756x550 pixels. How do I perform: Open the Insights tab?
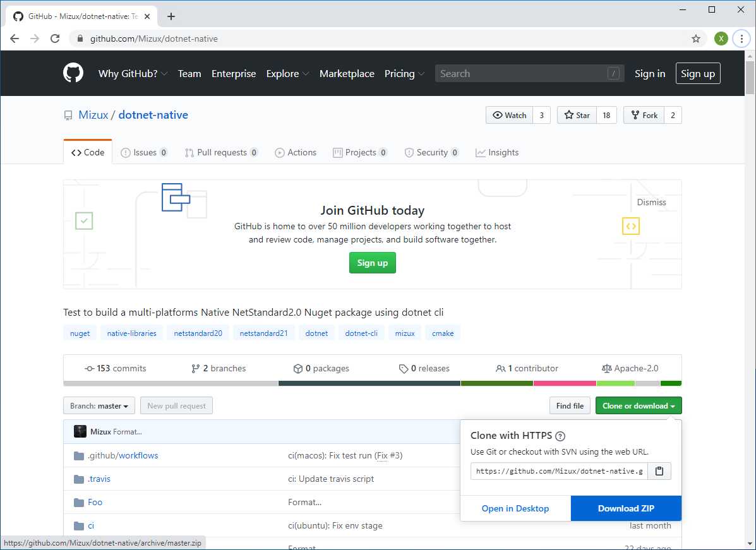[x=497, y=152]
